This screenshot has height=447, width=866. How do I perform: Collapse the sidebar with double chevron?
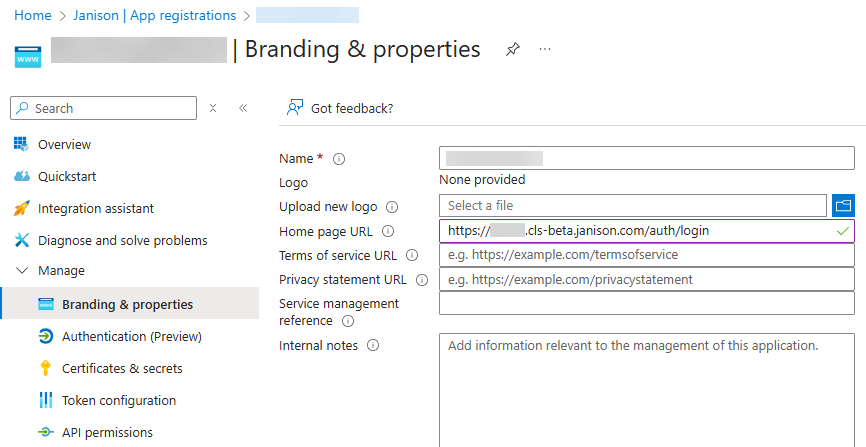[243, 108]
